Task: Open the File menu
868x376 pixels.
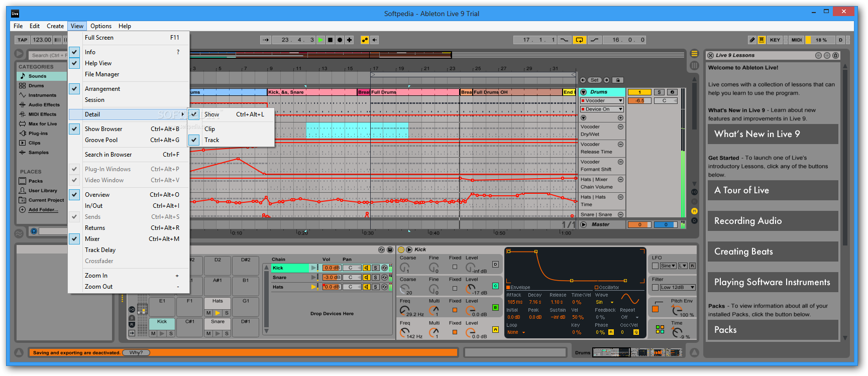Action: coord(18,26)
